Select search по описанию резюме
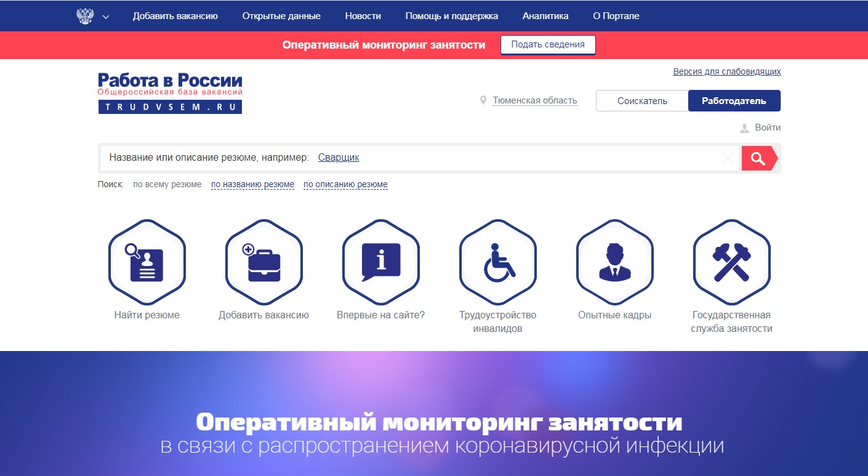 (x=345, y=184)
